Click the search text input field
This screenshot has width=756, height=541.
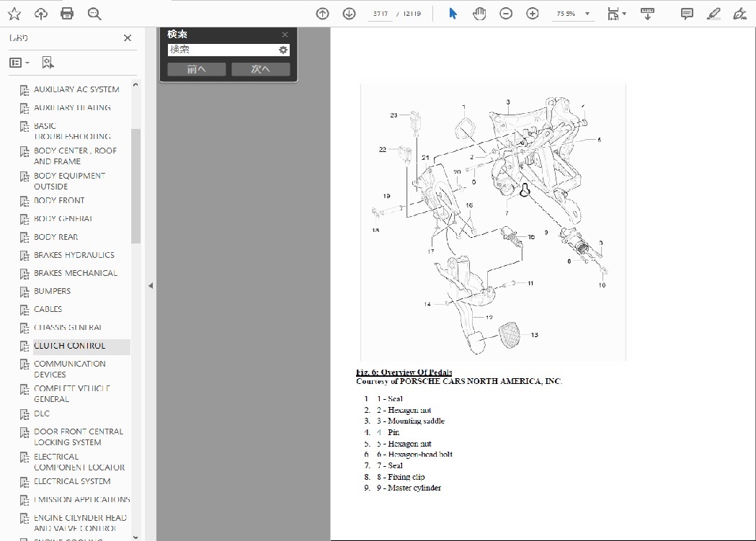click(222, 50)
